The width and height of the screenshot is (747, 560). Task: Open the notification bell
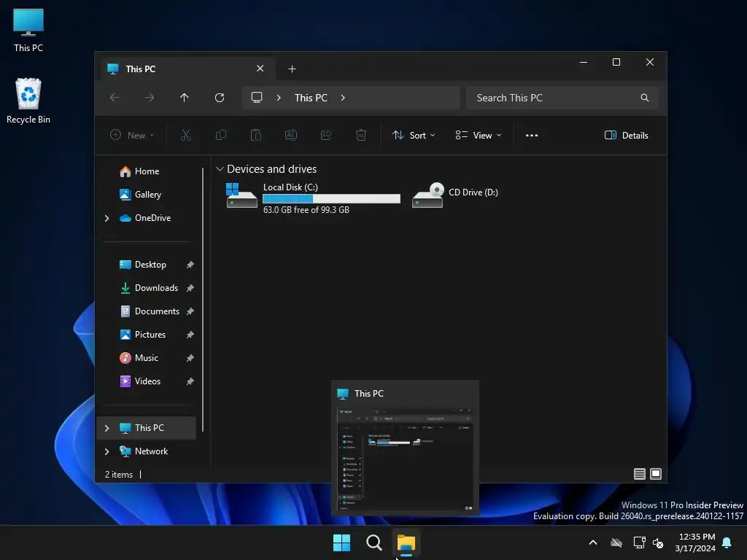coord(727,542)
